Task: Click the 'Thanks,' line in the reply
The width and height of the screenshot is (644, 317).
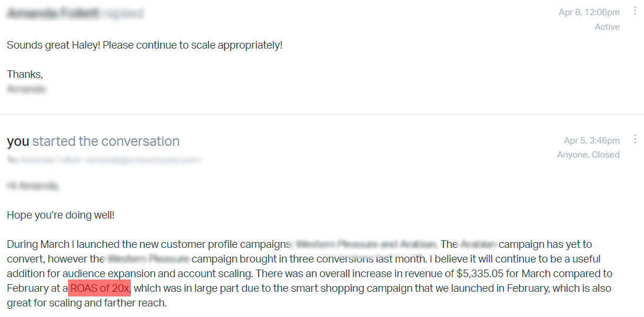Action: coord(25,74)
